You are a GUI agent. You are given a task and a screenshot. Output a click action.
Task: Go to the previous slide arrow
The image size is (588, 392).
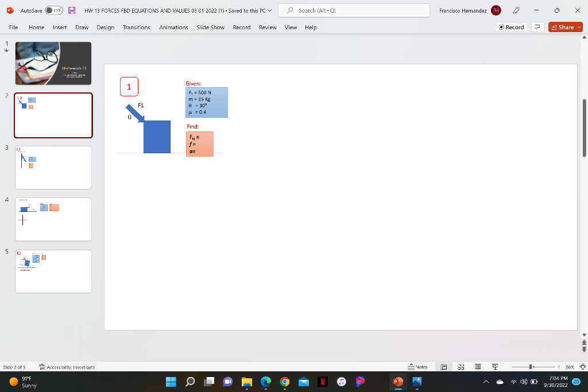click(x=584, y=343)
